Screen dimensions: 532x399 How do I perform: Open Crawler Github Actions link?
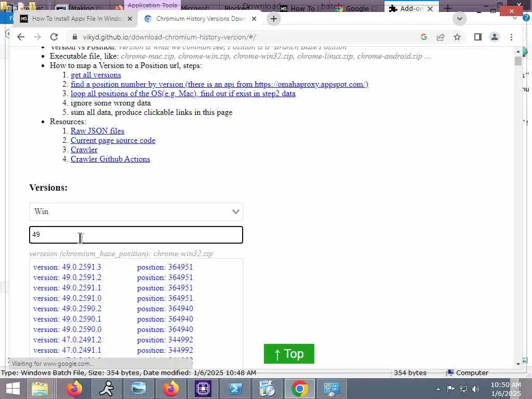[110, 159]
